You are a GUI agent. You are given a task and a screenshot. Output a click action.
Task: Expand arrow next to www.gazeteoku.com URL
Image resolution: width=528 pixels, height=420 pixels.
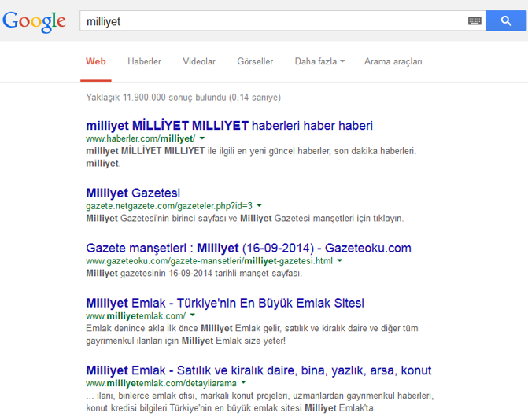point(340,260)
